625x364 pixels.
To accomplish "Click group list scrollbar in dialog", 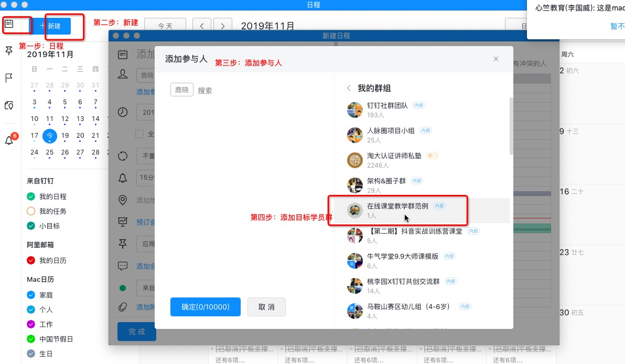I will coord(511,126).
